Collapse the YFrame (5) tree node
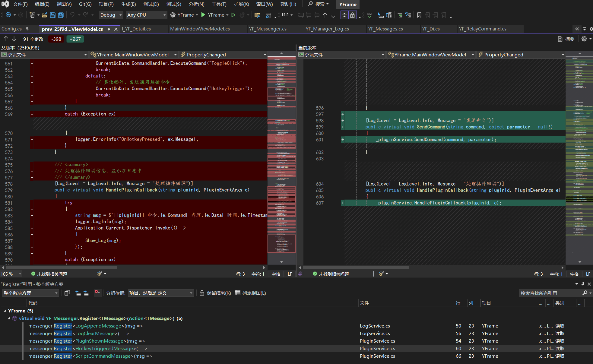Viewport: 593px width, 364px height. coord(5,311)
